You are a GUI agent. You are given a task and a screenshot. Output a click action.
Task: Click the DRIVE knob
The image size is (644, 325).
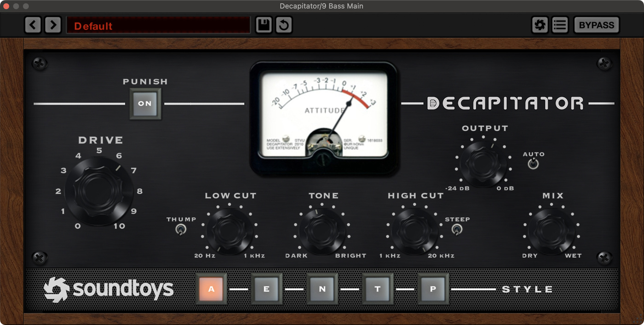(x=99, y=191)
